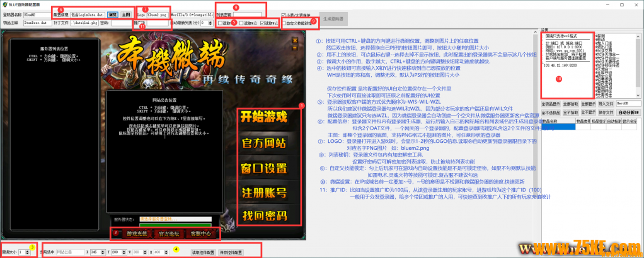Click the 保存控件配置 save control config button
The height and width of the screenshot is (258, 644).
point(231,252)
